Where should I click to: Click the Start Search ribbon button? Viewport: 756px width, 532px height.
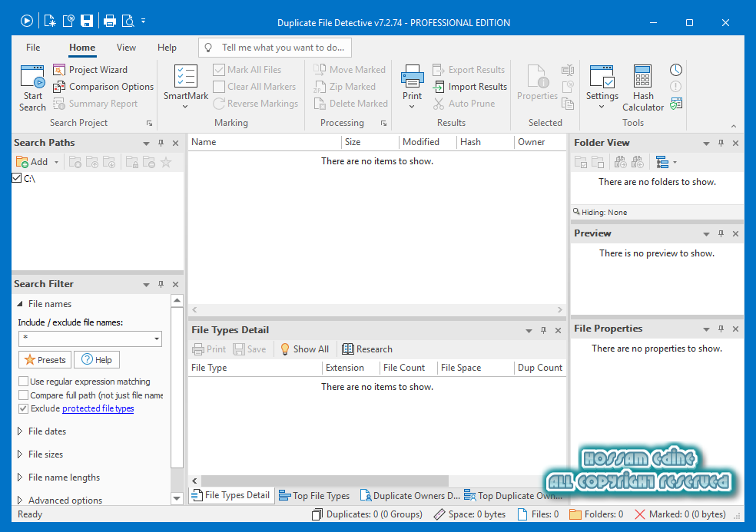(x=32, y=88)
